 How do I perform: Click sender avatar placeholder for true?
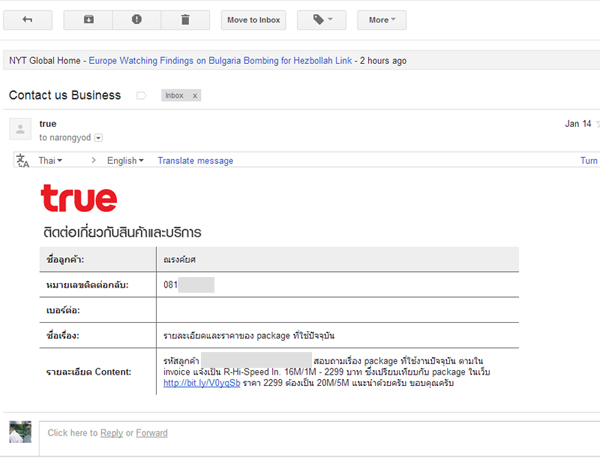coord(20,129)
